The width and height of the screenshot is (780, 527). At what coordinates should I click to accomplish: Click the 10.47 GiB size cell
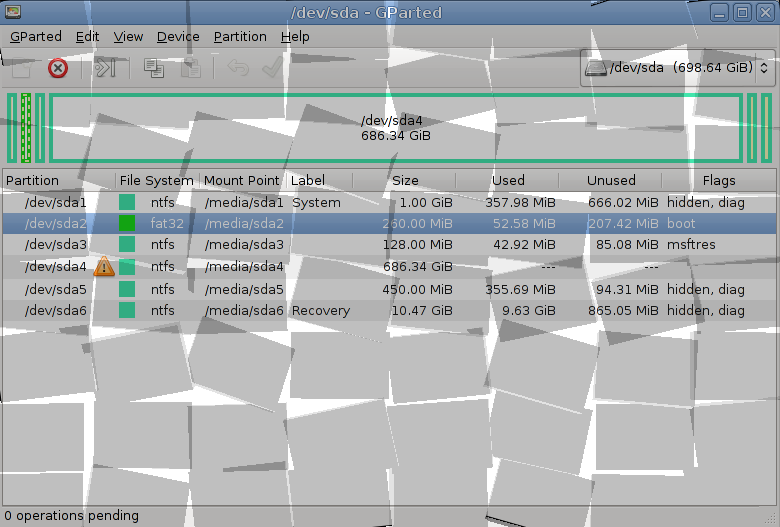[x=422, y=311]
